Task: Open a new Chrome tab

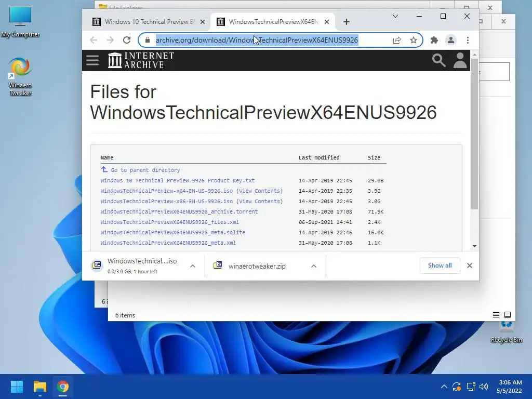Action: (x=346, y=22)
